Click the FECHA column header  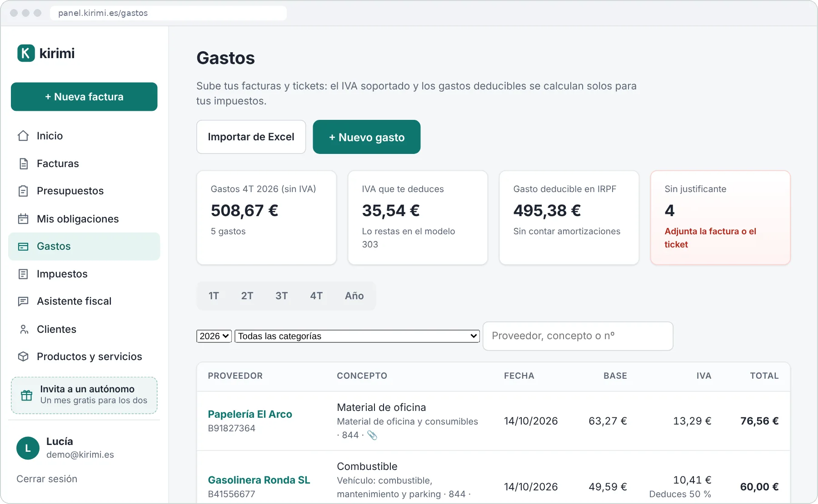(519, 376)
